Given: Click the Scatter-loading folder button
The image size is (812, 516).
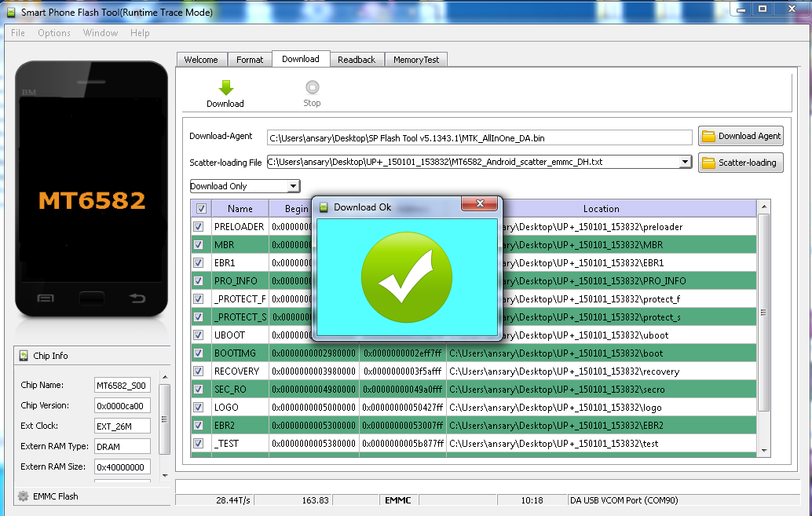Looking at the screenshot, I should 741,163.
